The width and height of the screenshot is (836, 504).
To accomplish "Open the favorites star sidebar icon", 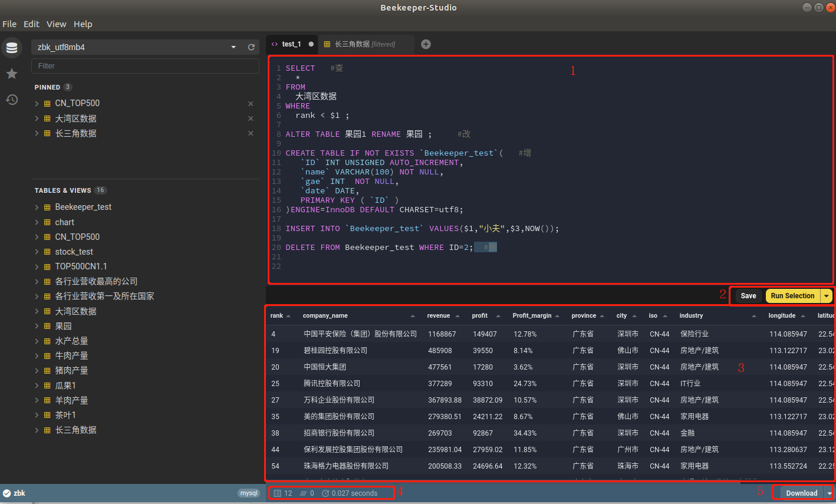I will click(x=12, y=74).
